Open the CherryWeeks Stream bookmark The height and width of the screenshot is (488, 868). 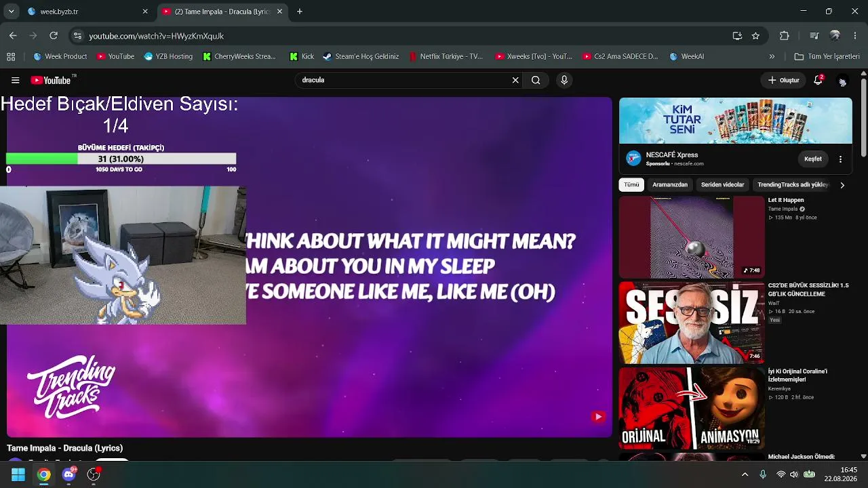[x=239, y=56]
